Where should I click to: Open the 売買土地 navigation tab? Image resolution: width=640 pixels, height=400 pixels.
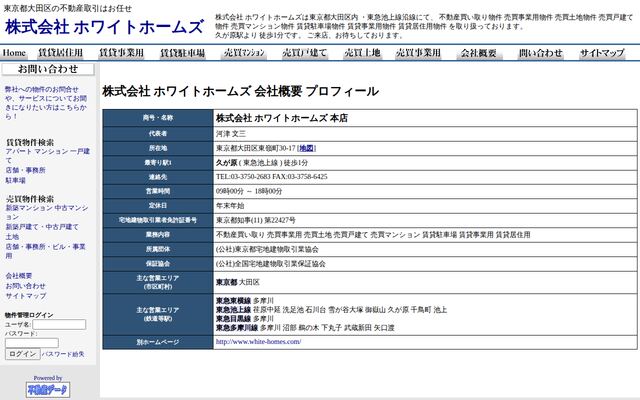tap(362, 53)
